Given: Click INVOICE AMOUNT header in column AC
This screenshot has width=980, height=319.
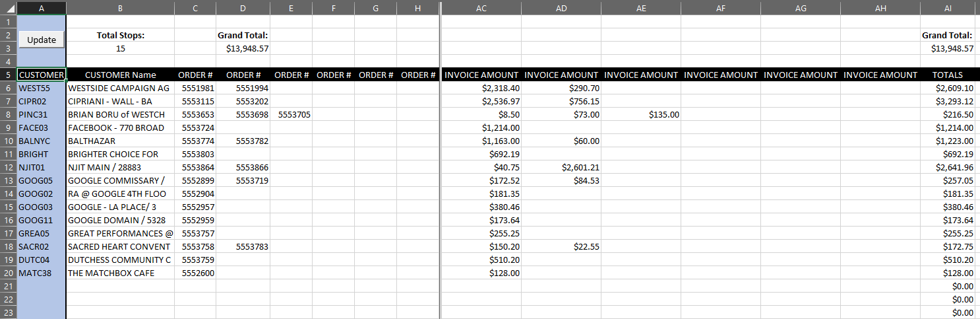Looking at the screenshot, I should tap(481, 75).
